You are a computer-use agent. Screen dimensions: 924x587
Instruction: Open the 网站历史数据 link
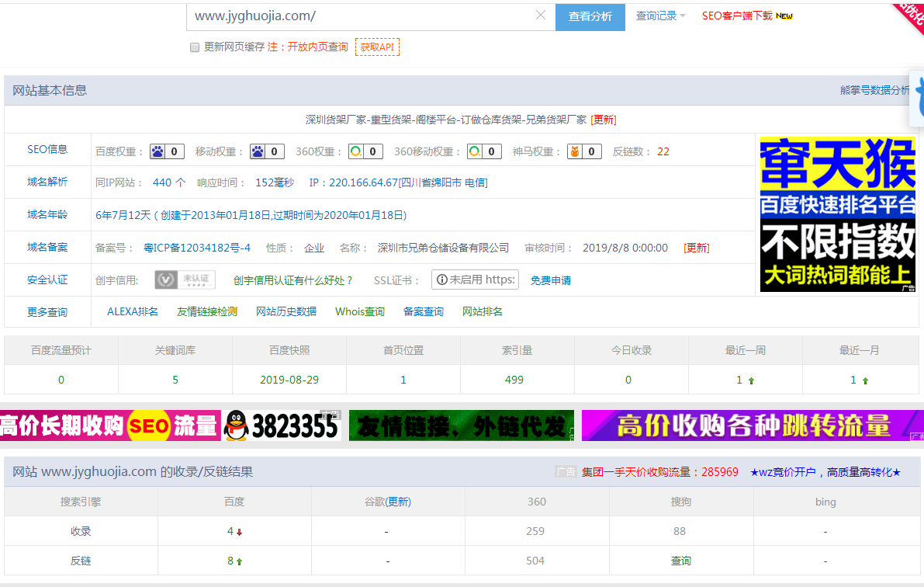(x=286, y=311)
